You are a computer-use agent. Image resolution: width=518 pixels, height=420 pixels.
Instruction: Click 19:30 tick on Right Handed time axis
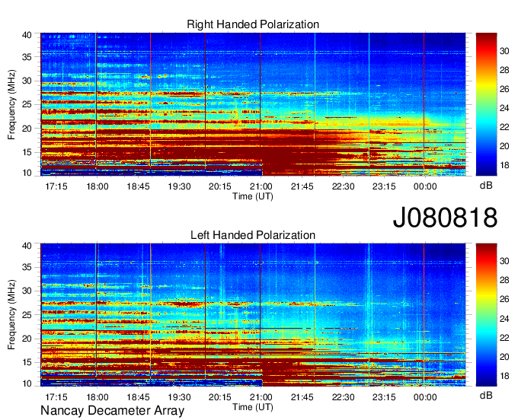point(179,186)
